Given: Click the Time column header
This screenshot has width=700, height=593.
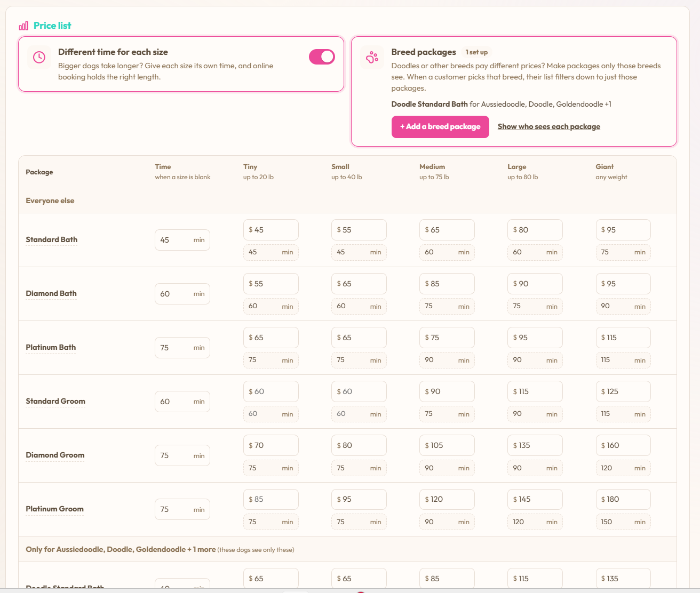Looking at the screenshot, I should 182,171.
